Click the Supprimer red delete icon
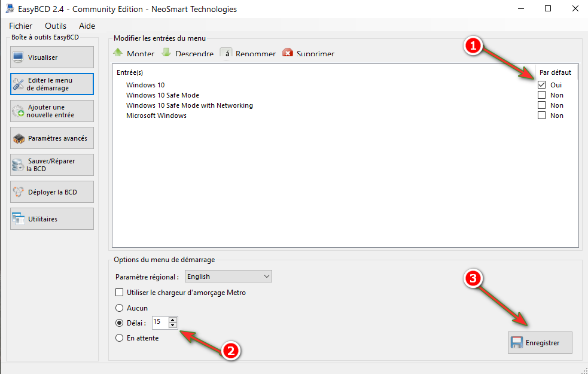Viewport: 588px width, 374px height. pyautogui.click(x=288, y=53)
